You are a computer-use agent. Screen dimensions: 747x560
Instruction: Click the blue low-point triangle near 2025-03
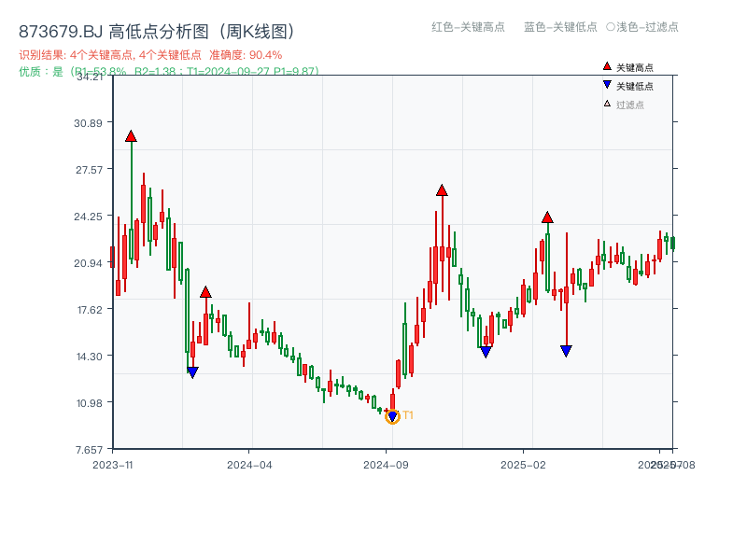pos(566,350)
